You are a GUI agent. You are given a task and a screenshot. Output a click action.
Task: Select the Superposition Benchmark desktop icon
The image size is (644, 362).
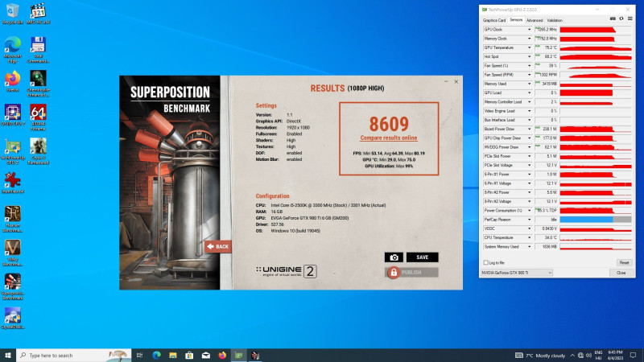12,287
